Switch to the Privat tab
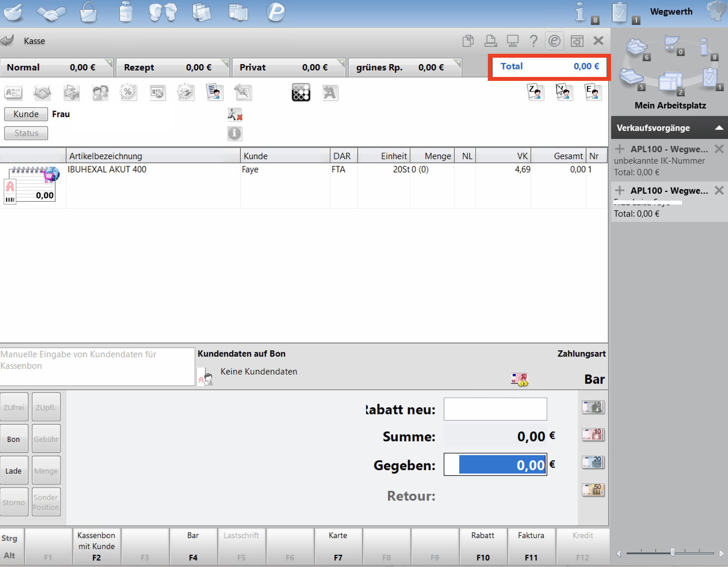Viewport: 728px width, 567px height. 288,67
